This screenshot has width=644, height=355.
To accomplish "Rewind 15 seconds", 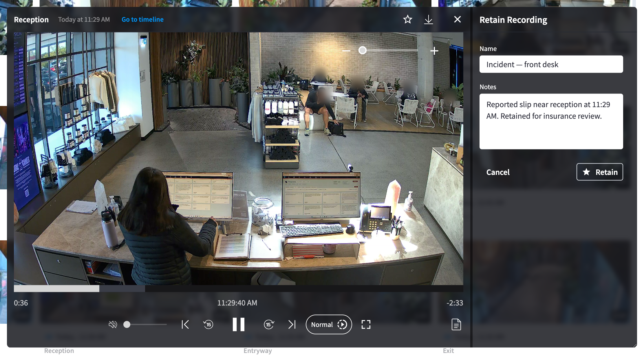I will pos(208,325).
